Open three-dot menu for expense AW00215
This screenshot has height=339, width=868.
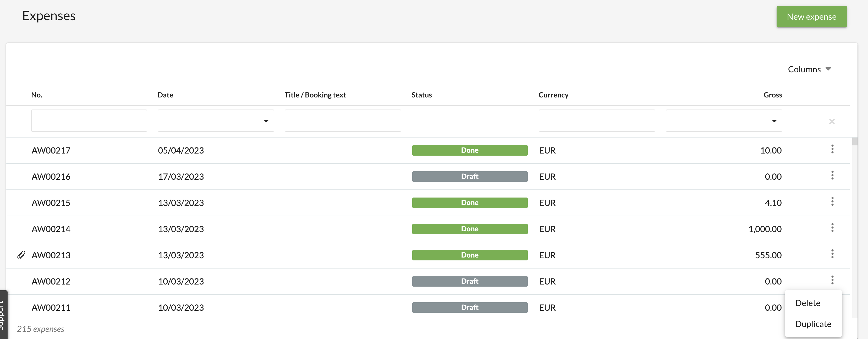832,201
